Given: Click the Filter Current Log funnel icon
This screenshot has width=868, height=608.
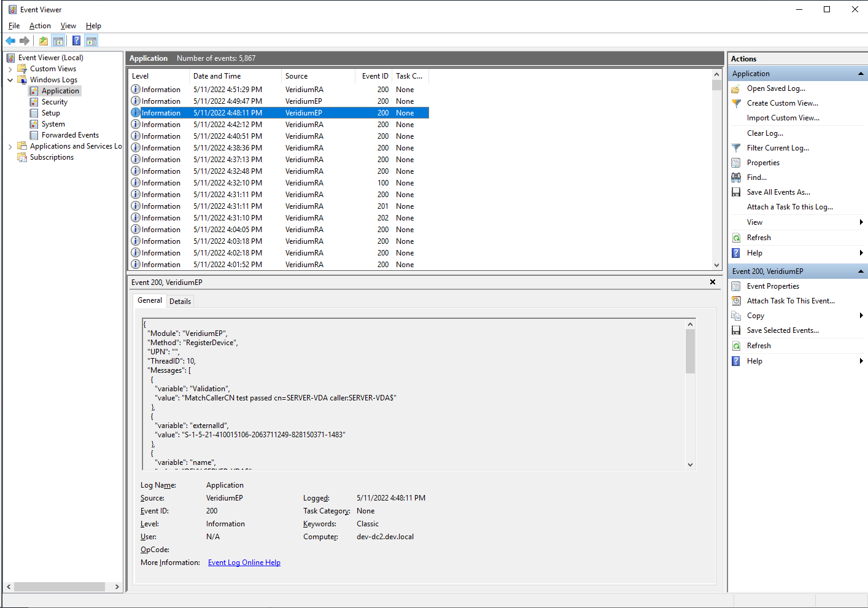Looking at the screenshot, I should click(x=736, y=148).
